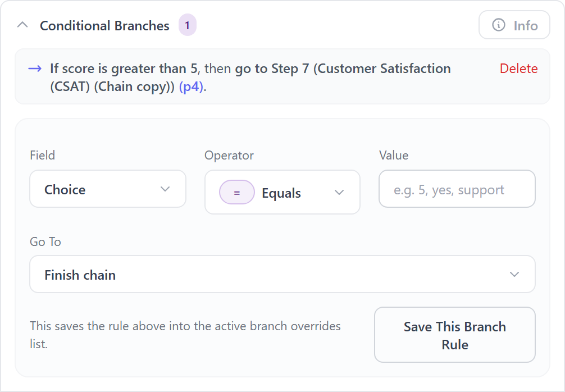Click the Go To label above Finish chain
This screenshot has height=392, width=565.
45,242
